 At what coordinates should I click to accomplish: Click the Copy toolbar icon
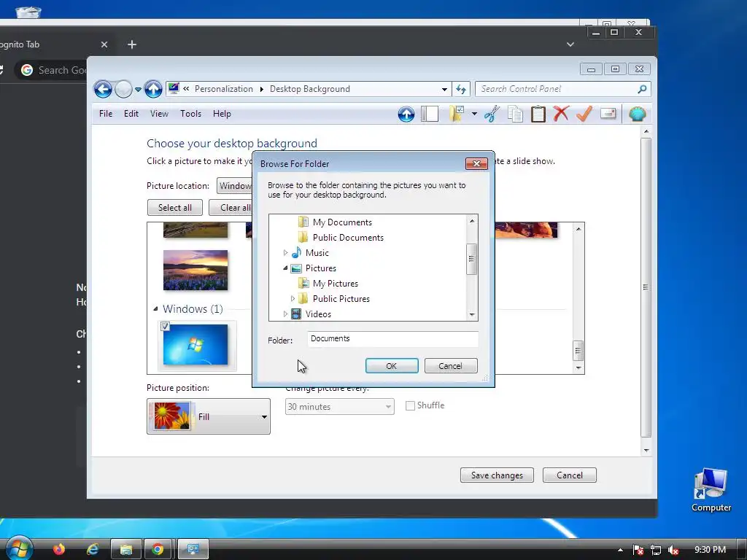pyautogui.click(x=515, y=114)
